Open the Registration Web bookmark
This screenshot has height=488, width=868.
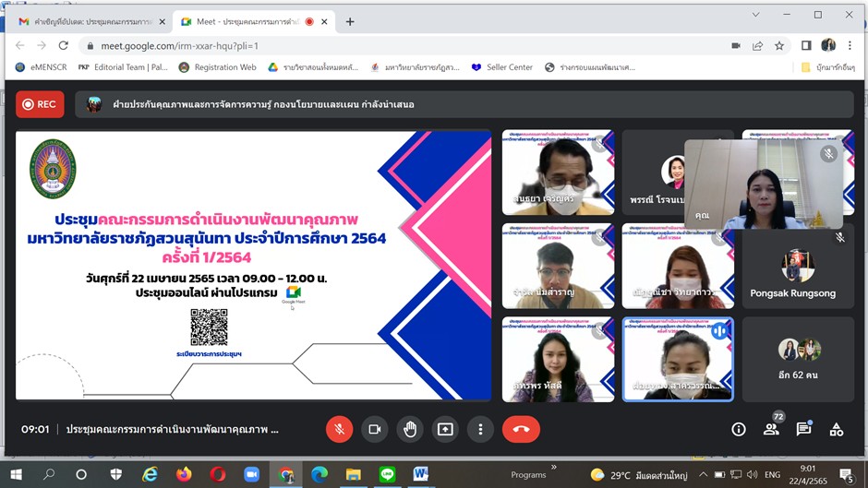[x=217, y=67]
